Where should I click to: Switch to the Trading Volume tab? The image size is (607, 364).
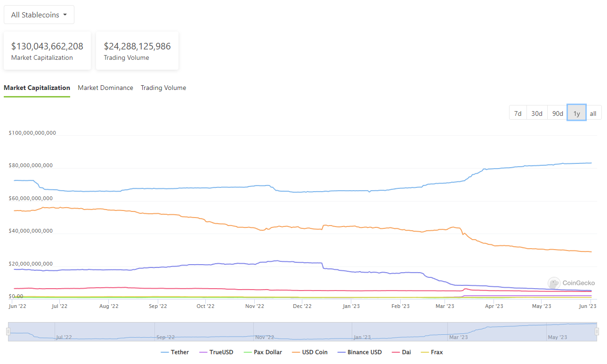click(163, 88)
